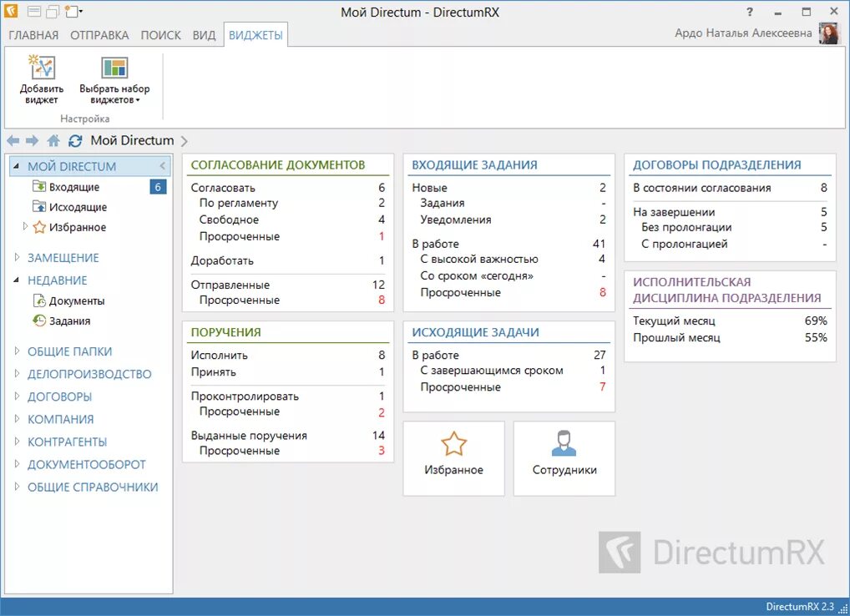Collapse the НЕДАВНИЕ section

16,280
